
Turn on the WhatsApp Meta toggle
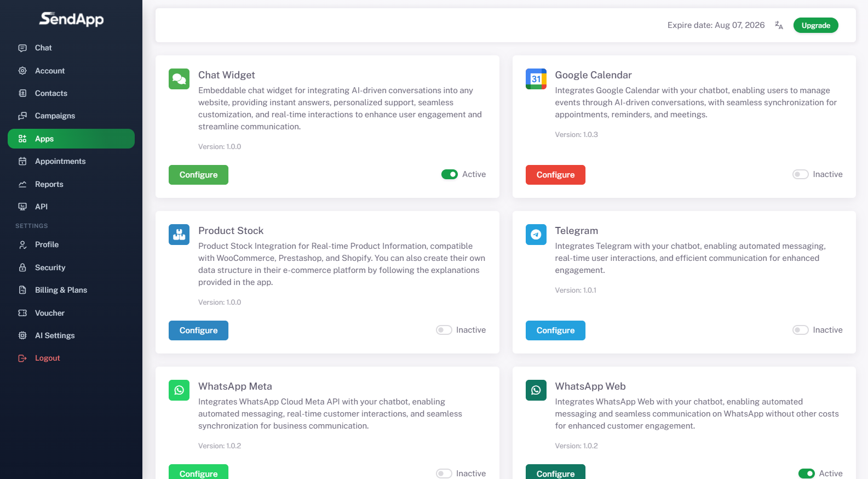click(x=444, y=474)
